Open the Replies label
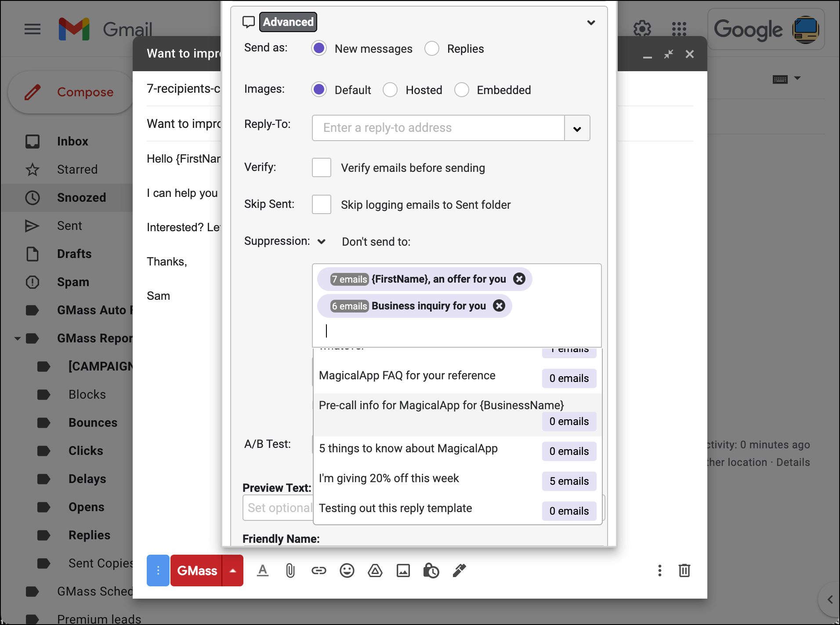This screenshot has height=625, width=840. click(x=89, y=535)
